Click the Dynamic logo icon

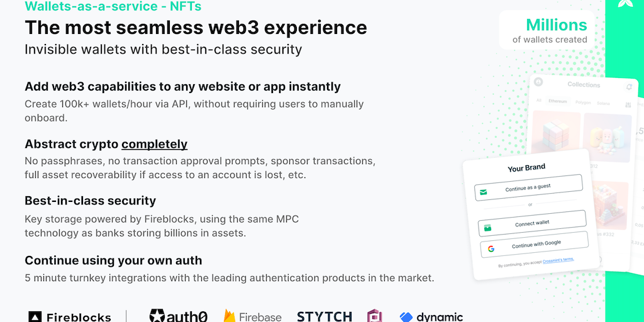coord(406,317)
